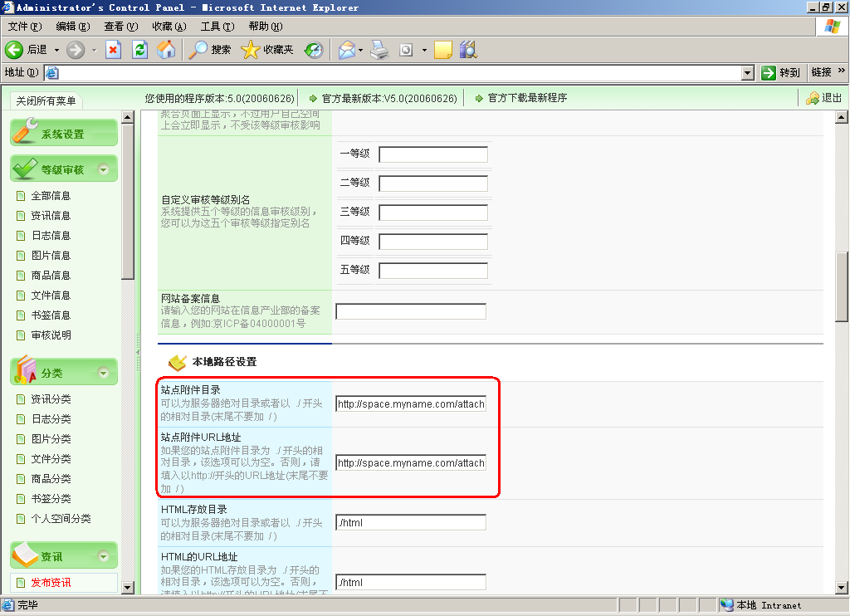Click the Mail envelope icon
The image size is (850, 616).
[x=346, y=50]
